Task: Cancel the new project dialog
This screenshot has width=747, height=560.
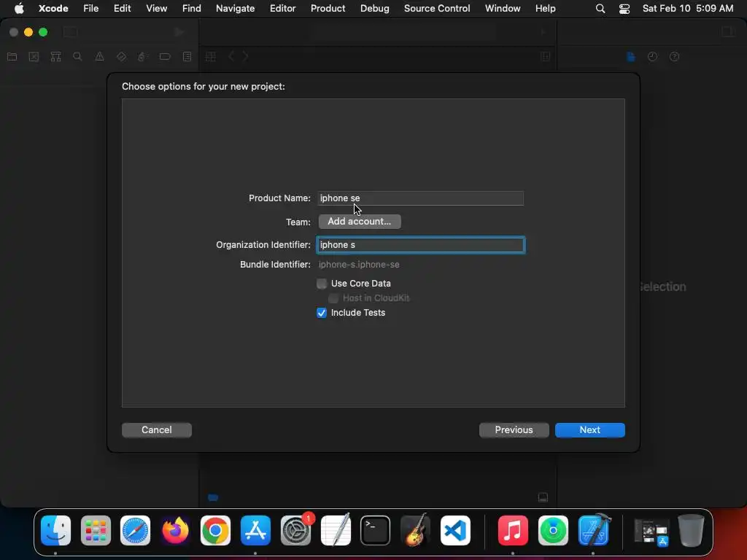Action: pyautogui.click(x=157, y=430)
